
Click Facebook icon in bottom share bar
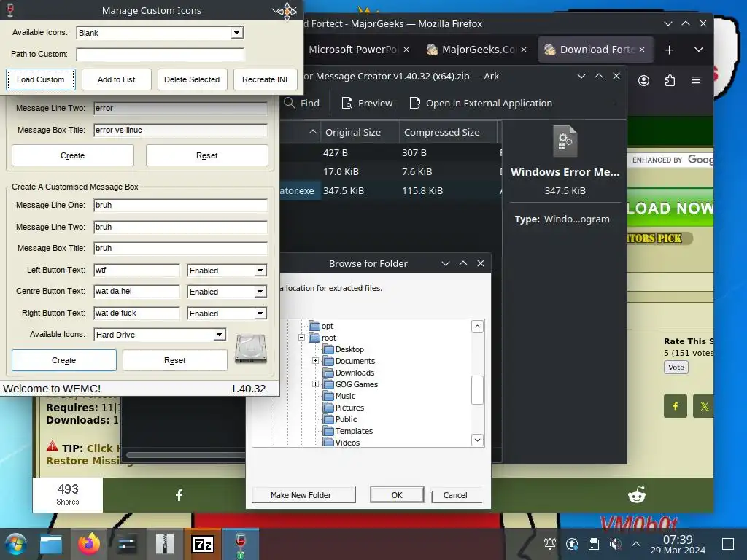pos(179,495)
